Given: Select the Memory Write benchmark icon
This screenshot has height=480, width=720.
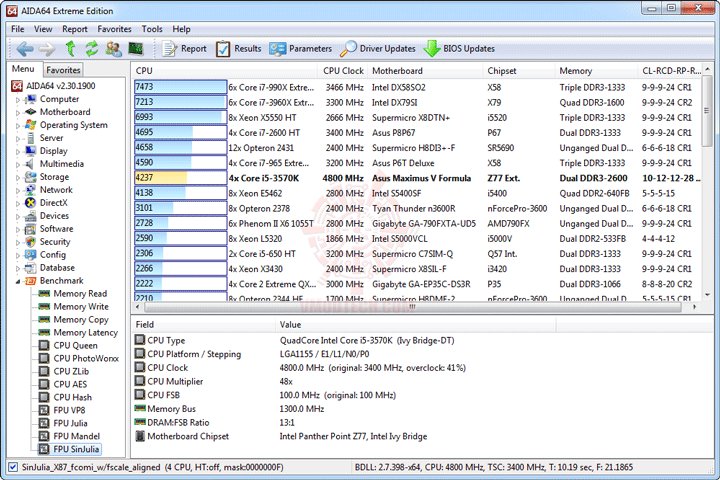Looking at the screenshot, I should click(x=44, y=306).
